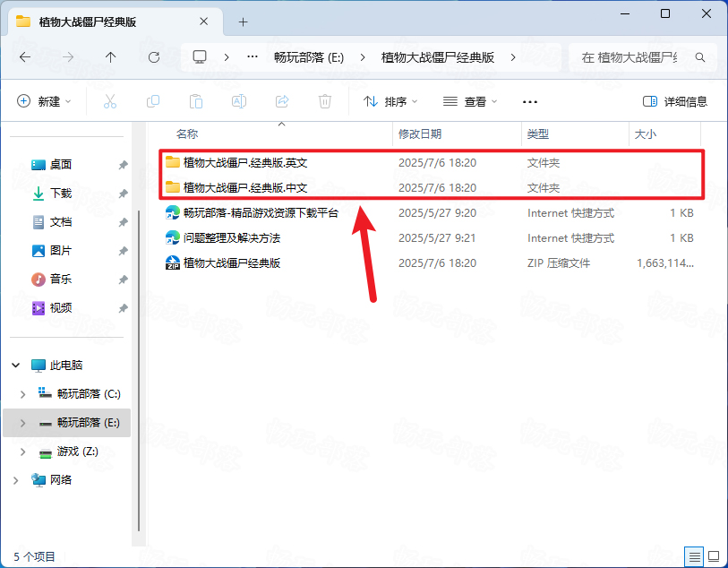
Task: Click 畅玩部落 (E:) in the address breadcrumb
Action: coord(309,57)
